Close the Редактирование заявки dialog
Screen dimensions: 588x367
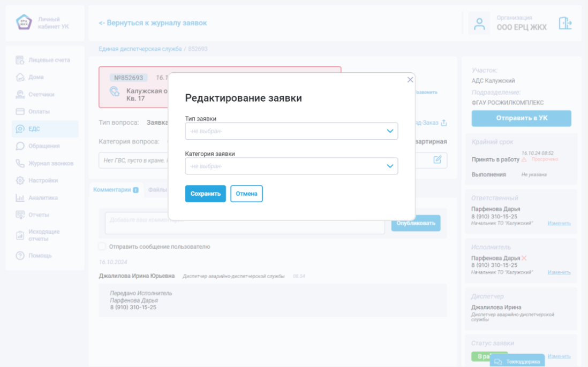[x=410, y=80]
